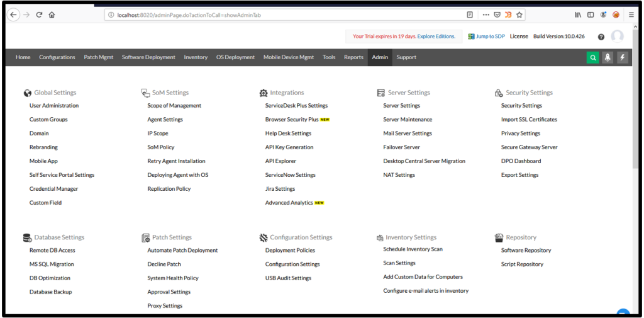Open the Inventory tab
This screenshot has height=318, width=644.
click(x=196, y=57)
